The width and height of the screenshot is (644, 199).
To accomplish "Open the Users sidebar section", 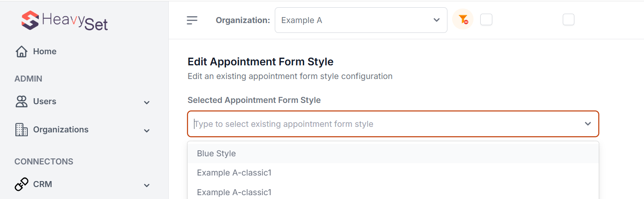I will (44, 102).
